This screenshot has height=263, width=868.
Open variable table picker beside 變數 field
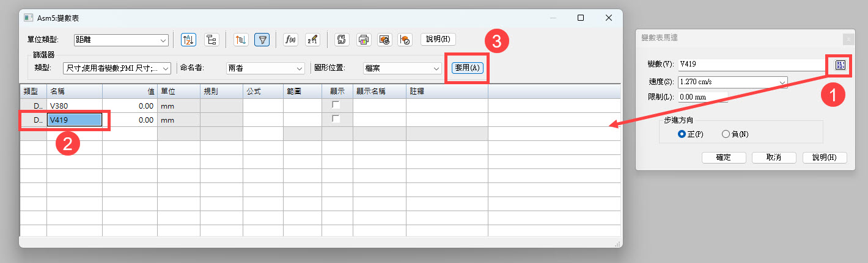coord(839,65)
